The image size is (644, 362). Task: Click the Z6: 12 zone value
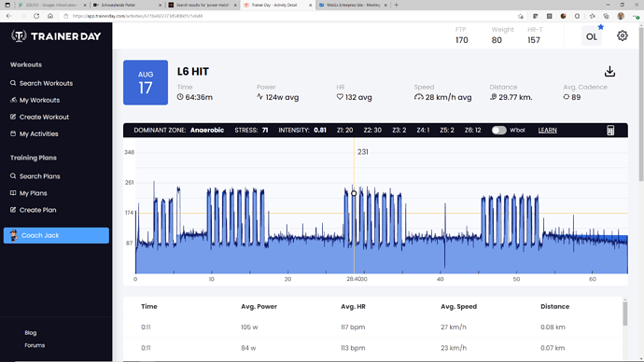click(472, 130)
